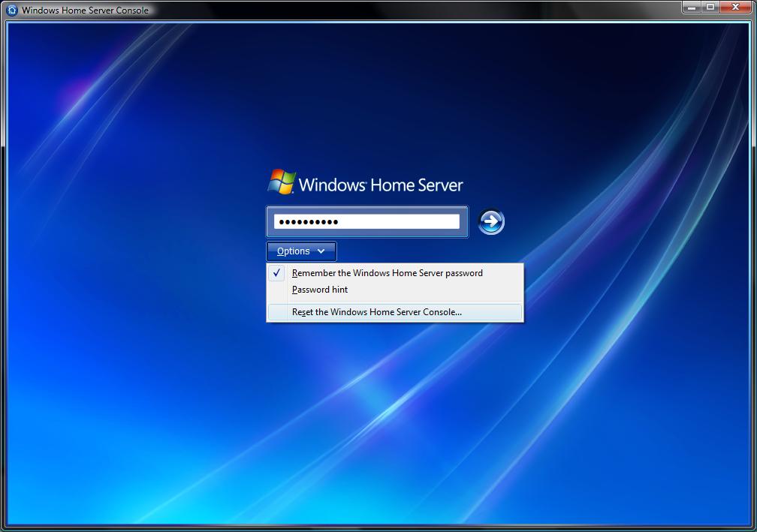
Task: Close the Windows Home Server Console window
Action: (x=734, y=7)
